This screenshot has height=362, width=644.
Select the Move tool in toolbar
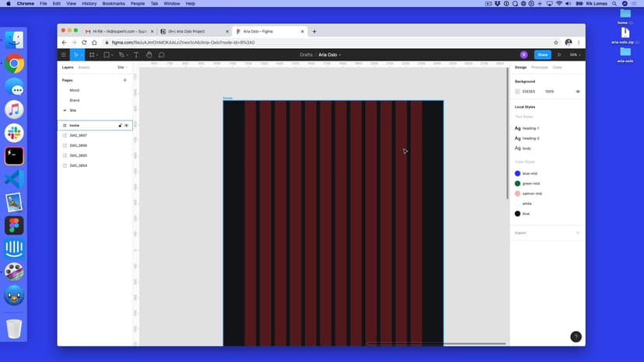(x=75, y=55)
